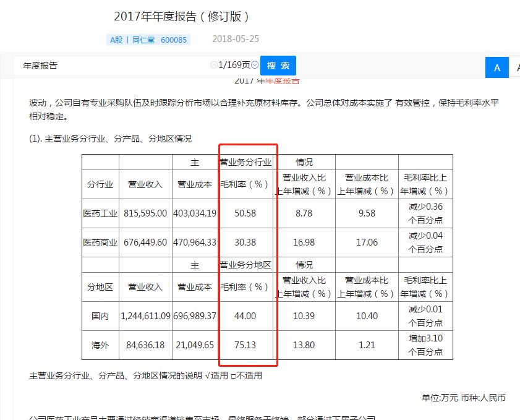
Task: Click the 医药工业 row label
Action: 100,213
